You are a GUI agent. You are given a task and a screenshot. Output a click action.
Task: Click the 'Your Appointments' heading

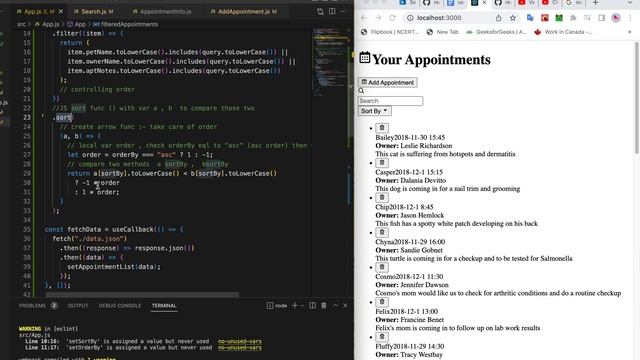pos(431,60)
